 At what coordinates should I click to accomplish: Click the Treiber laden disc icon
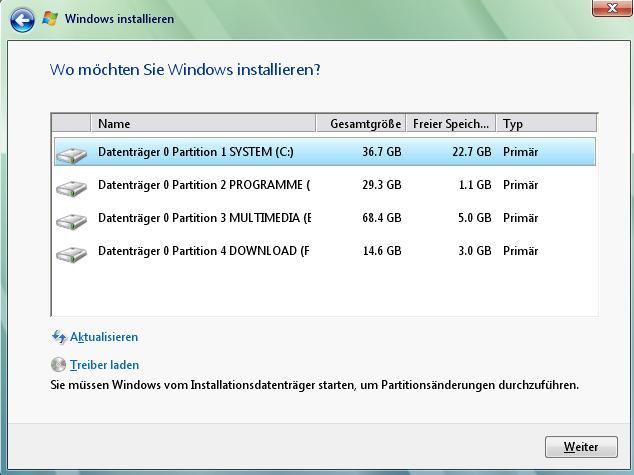(58, 365)
